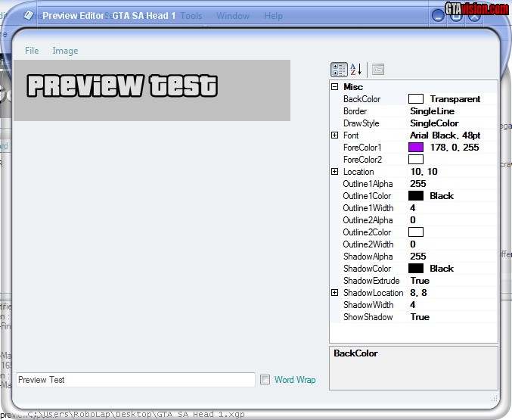Viewport: 512px width, 420px height.
Task: Select the ShowShadow property row
Action: (368, 317)
